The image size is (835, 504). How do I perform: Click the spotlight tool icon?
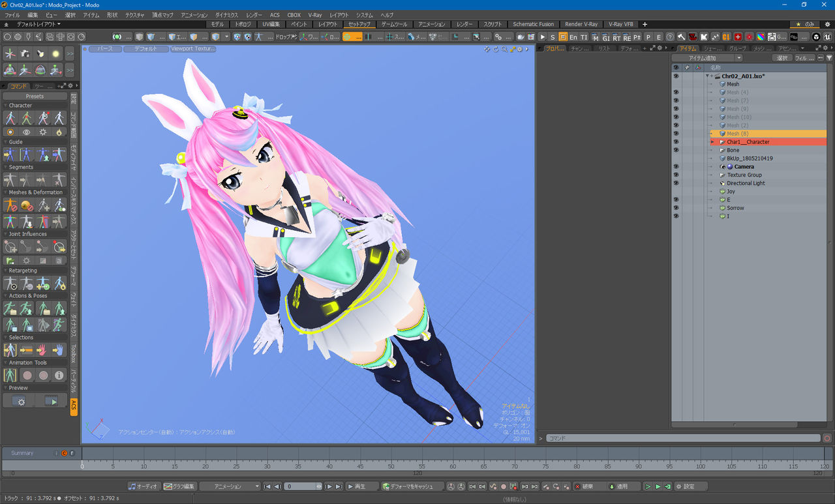click(x=40, y=54)
